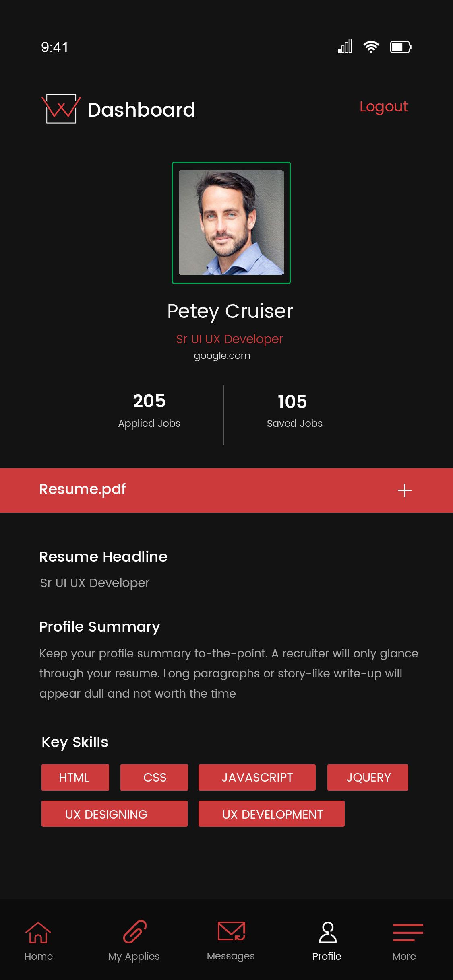Tap the JAVASCRIPT skill tag
The image size is (453, 980).
(x=257, y=777)
